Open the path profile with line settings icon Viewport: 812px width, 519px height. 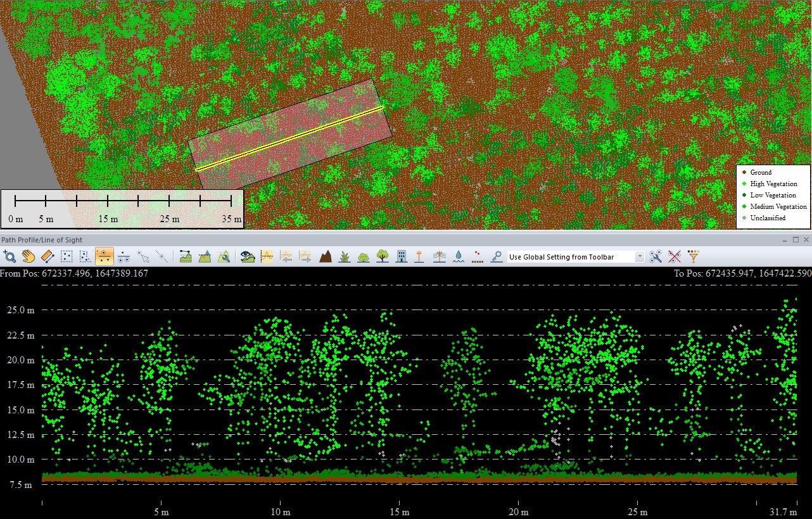pyautogui.click(x=186, y=256)
